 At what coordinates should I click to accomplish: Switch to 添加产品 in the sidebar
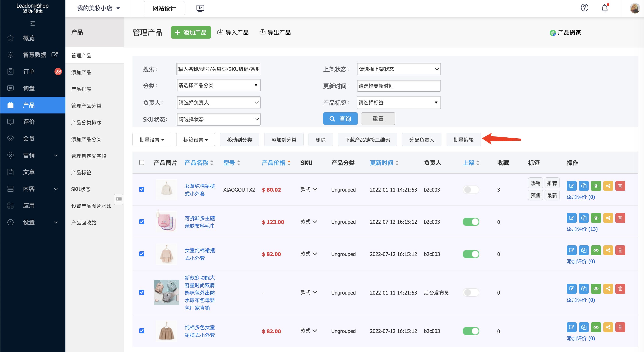[x=81, y=72]
